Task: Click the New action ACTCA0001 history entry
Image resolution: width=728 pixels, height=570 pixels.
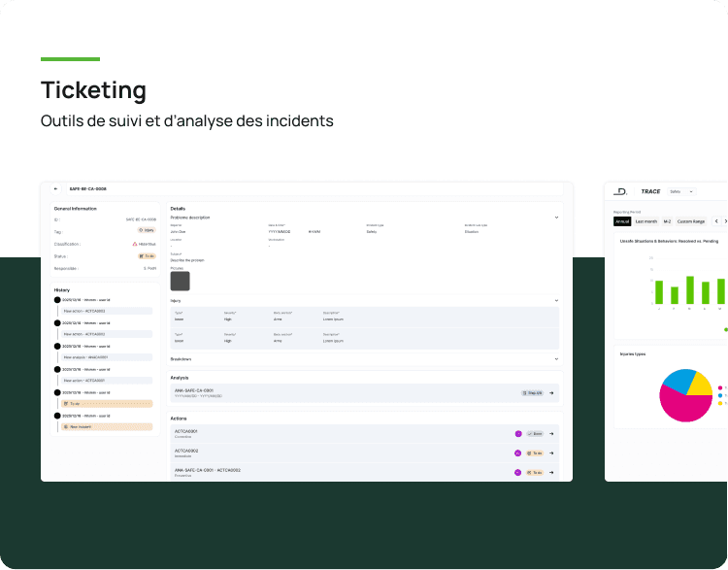Action: [x=107, y=381]
